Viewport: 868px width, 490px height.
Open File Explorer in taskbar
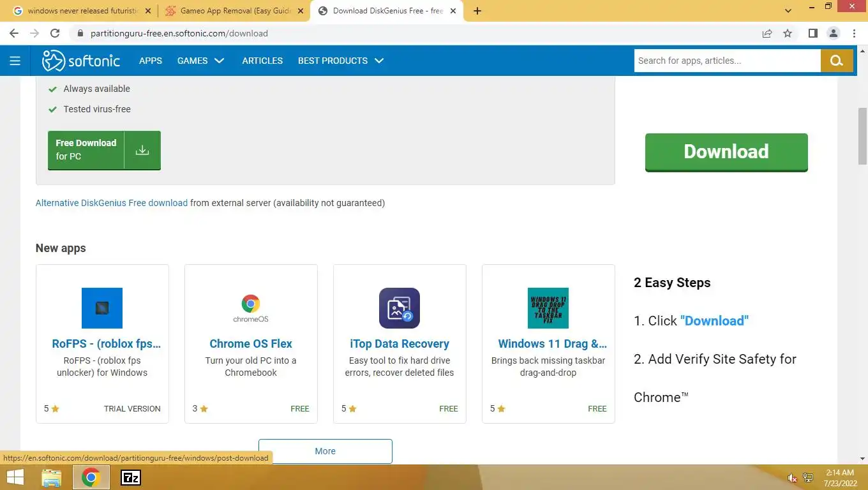tap(51, 477)
